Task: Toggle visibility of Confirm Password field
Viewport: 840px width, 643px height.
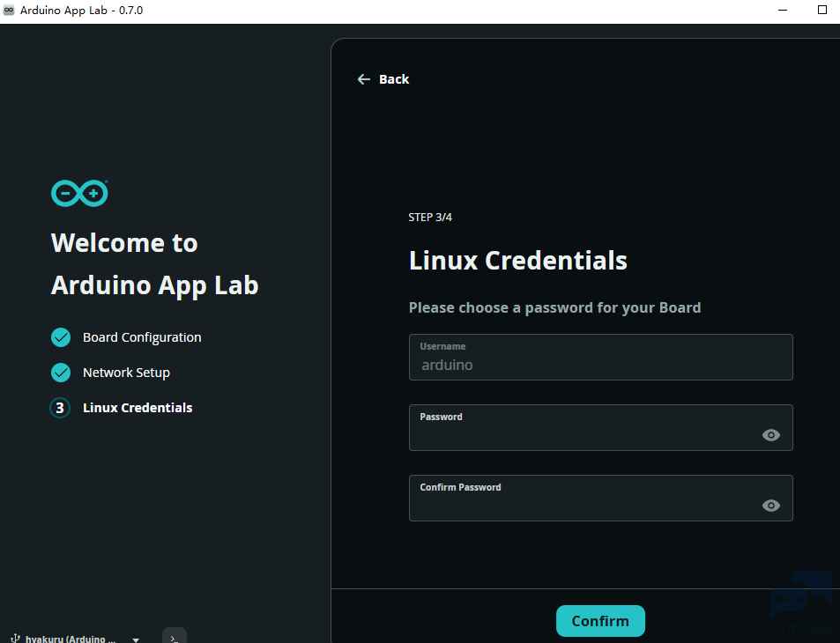Action: click(771, 506)
